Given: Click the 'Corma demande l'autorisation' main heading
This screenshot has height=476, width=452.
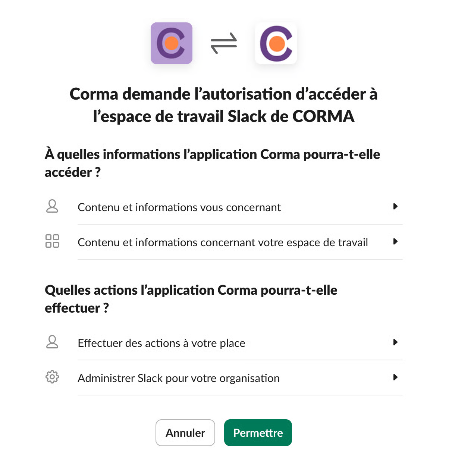Looking at the screenshot, I should coord(224,105).
